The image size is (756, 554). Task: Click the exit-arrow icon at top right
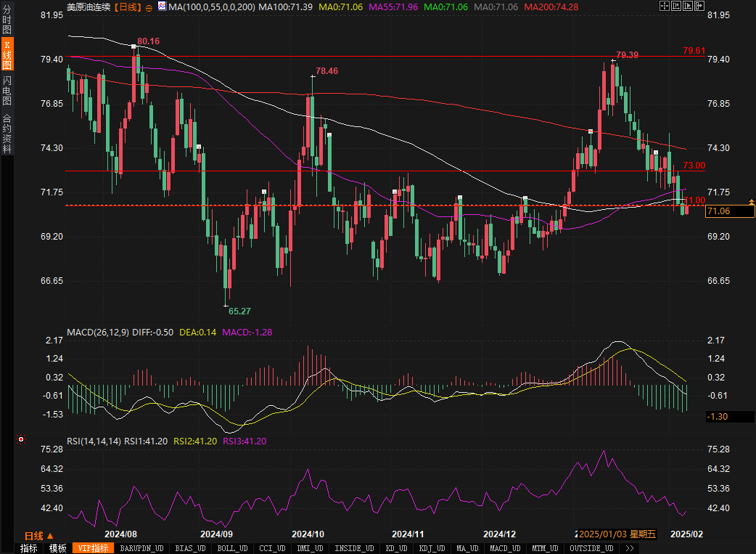(x=699, y=6)
